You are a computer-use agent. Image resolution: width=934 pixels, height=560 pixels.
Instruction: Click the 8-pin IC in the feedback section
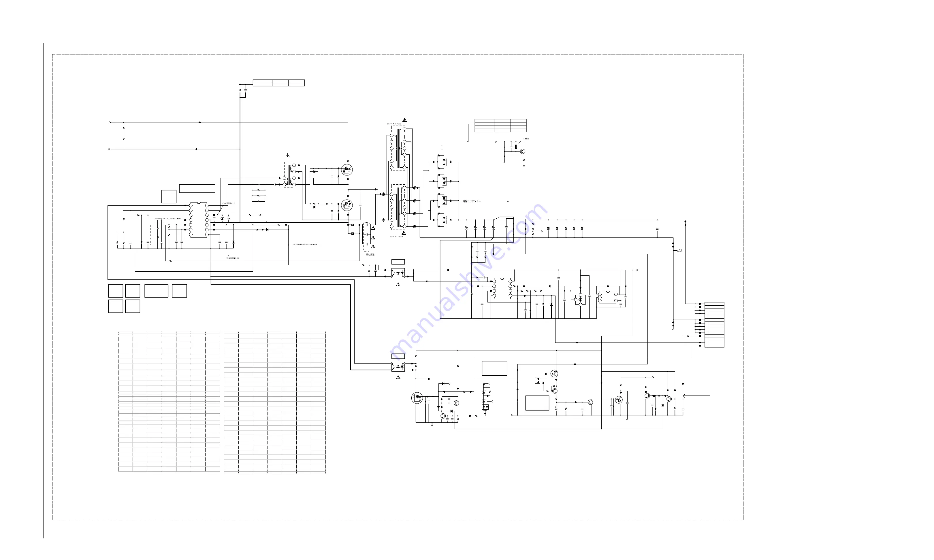pos(502,289)
